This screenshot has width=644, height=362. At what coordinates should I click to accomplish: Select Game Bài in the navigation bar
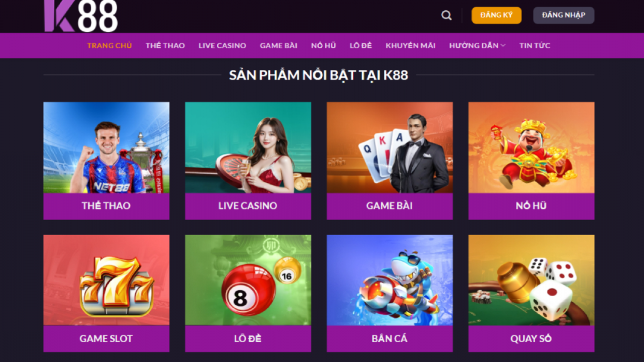(279, 46)
